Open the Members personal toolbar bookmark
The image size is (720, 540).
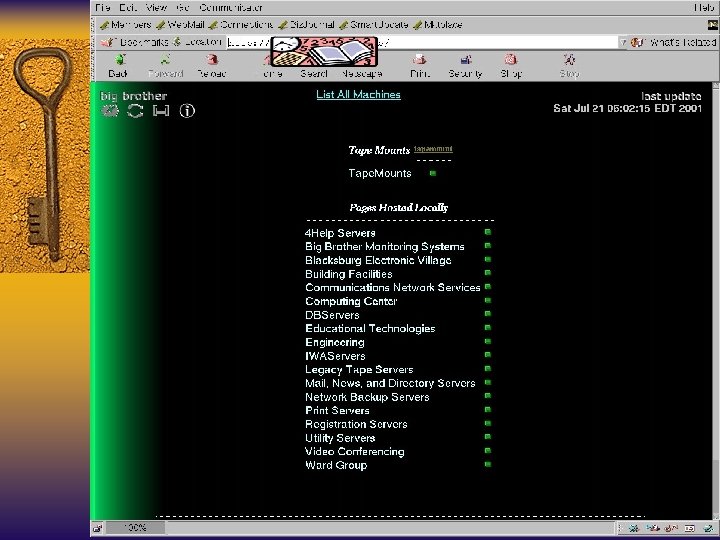coord(126,25)
